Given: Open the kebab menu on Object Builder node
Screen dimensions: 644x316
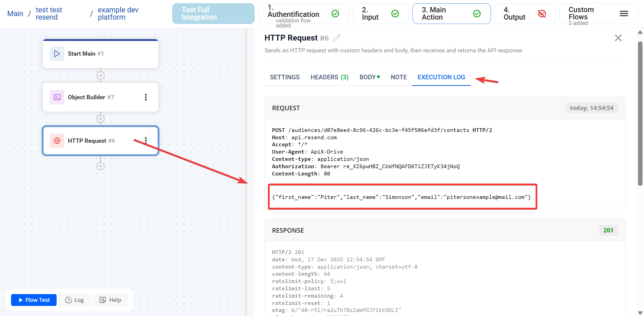Looking at the screenshot, I should click(146, 97).
